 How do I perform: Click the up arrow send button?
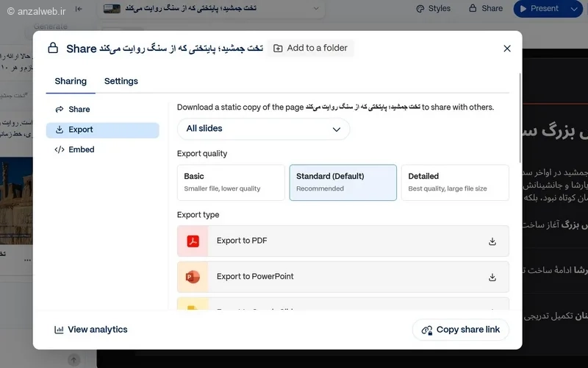coord(74,360)
